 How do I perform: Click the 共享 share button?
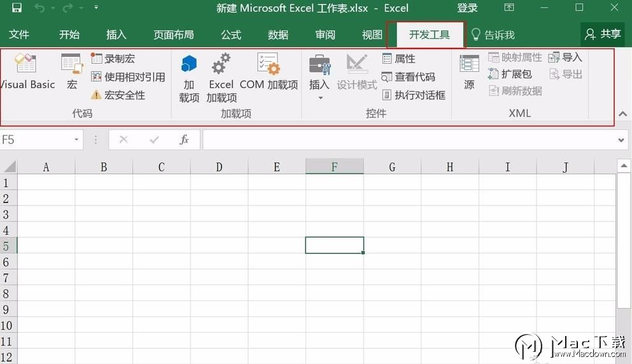click(x=603, y=34)
